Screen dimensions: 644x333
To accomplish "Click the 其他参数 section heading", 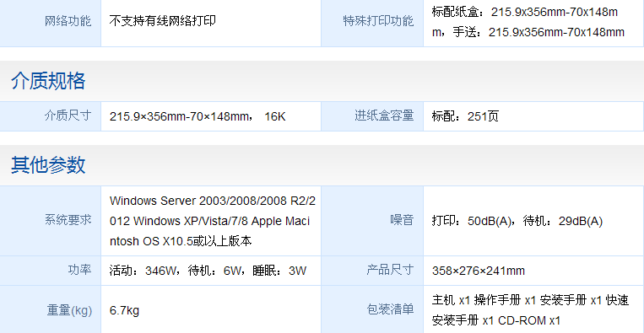I will (x=48, y=165).
